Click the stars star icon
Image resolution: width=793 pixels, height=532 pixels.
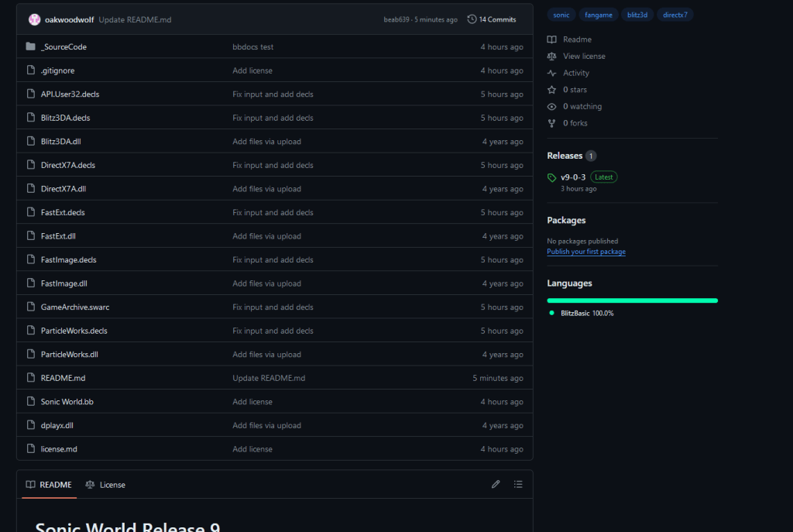pyautogui.click(x=551, y=90)
